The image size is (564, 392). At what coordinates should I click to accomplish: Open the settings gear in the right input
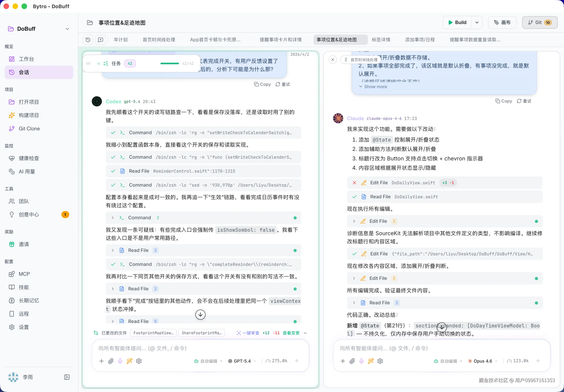[380, 361]
